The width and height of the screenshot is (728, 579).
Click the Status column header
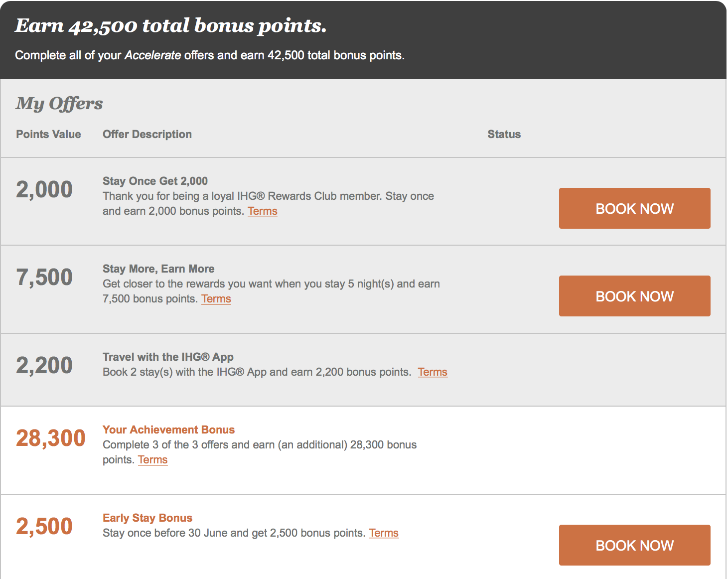(x=504, y=134)
